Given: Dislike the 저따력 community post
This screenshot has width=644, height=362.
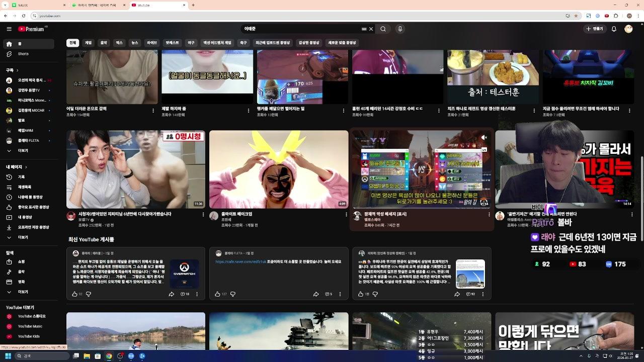Looking at the screenshot, I should [375, 294].
